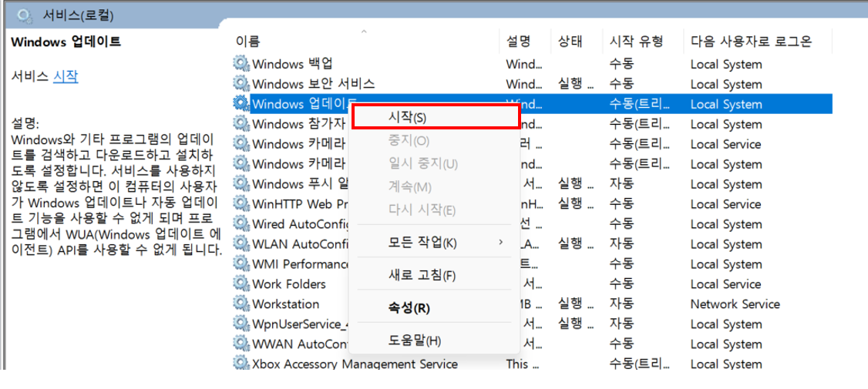Screen dimensions: 868x389
Task: Click the gear icon beside WWAN AutoConfig
Action: [241, 344]
